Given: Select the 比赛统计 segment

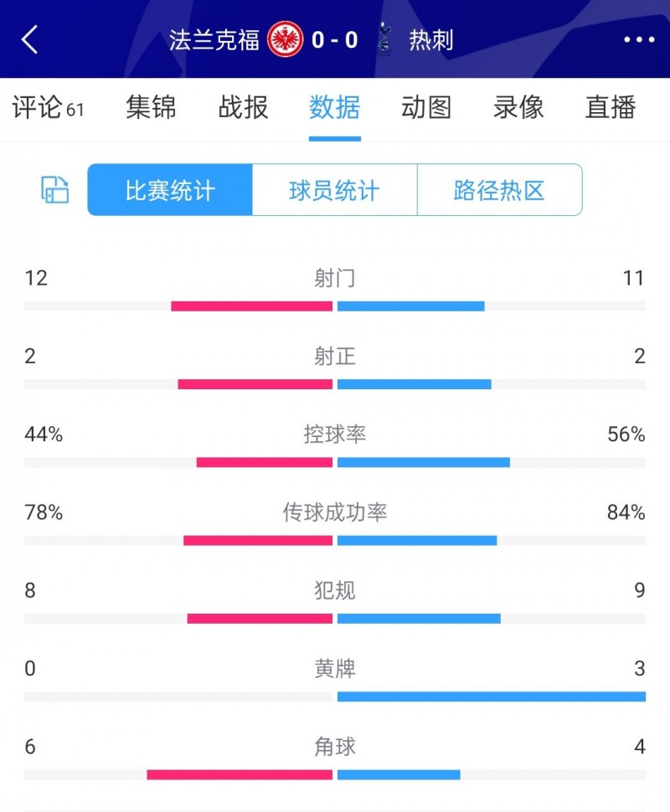Looking at the screenshot, I should pyautogui.click(x=170, y=190).
